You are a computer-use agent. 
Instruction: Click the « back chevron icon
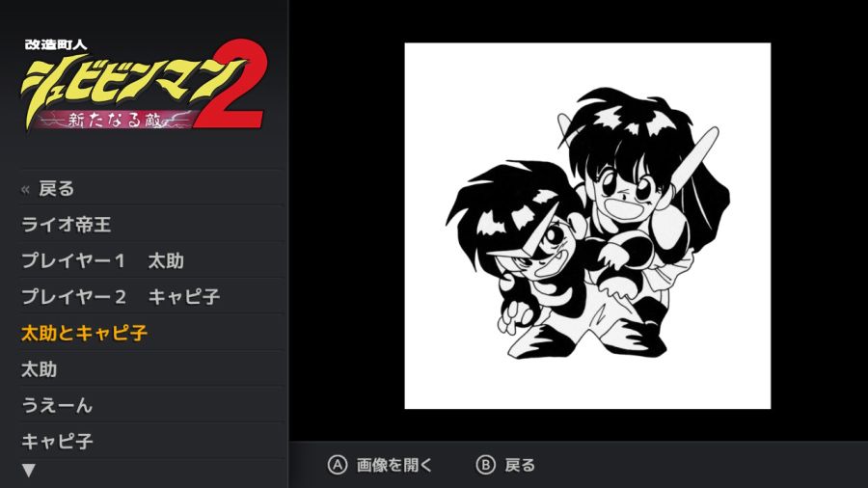click(x=25, y=190)
